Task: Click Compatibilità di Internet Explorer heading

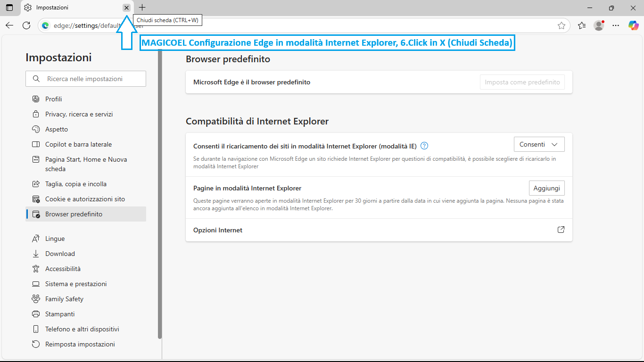Action: click(x=257, y=121)
